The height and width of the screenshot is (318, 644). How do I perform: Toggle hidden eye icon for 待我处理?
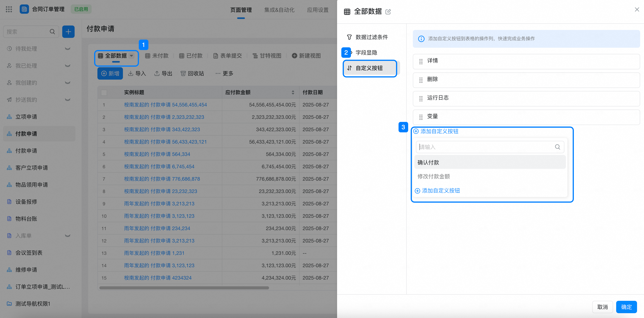coord(67,49)
